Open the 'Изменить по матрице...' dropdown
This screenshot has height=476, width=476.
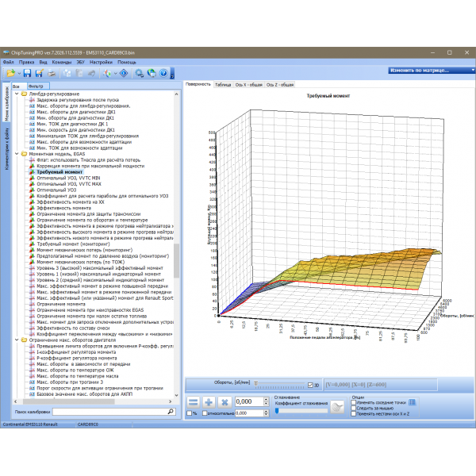428,70
